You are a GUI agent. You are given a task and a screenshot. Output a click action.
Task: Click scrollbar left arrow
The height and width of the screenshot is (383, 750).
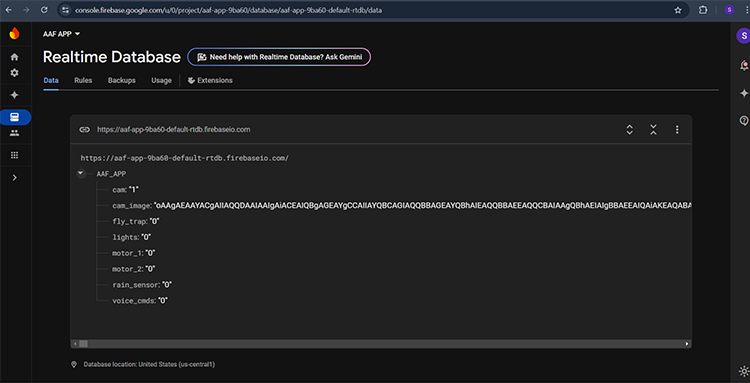(x=74, y=344)
